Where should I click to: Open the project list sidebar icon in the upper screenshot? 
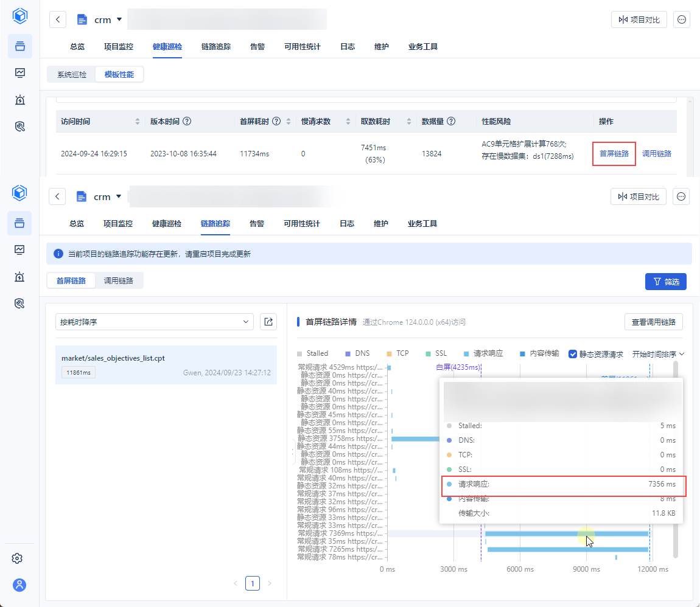[x=20, y=46]
